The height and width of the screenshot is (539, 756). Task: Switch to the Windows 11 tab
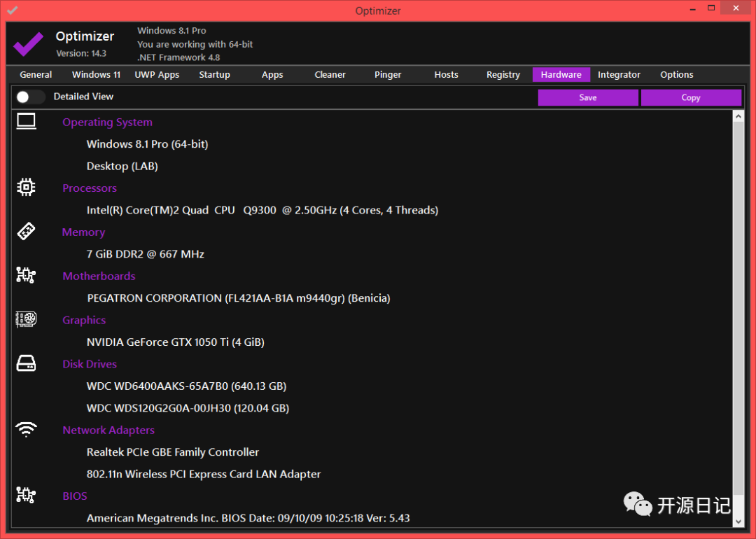pos(96,75)
